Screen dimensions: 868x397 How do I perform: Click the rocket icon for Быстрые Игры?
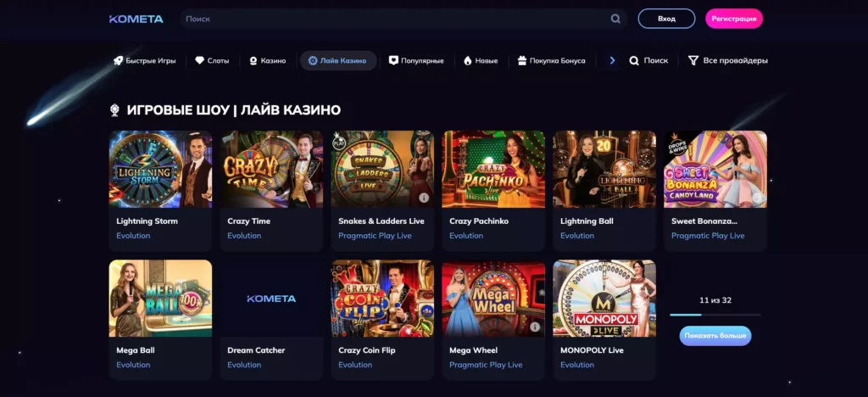(x=118, y=61)
